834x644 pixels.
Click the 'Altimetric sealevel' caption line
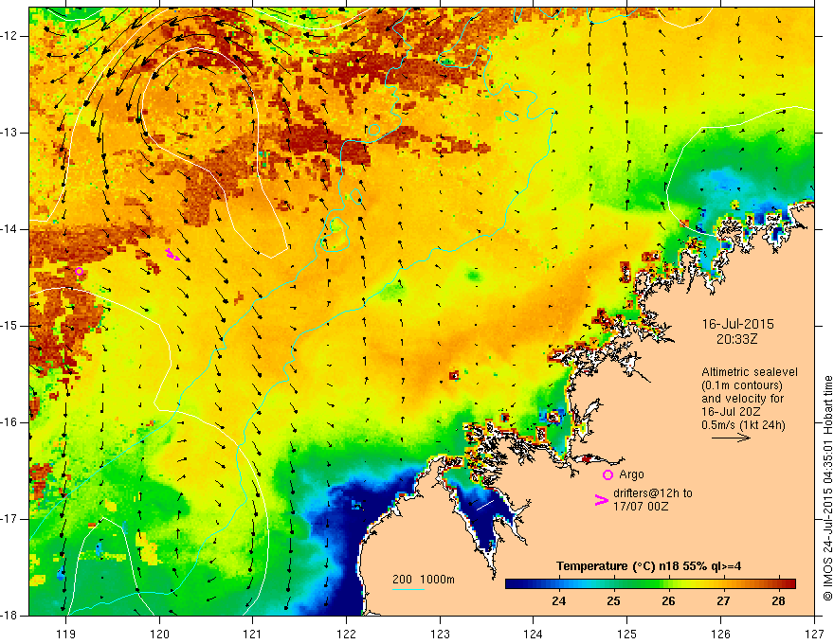(750, 372)
